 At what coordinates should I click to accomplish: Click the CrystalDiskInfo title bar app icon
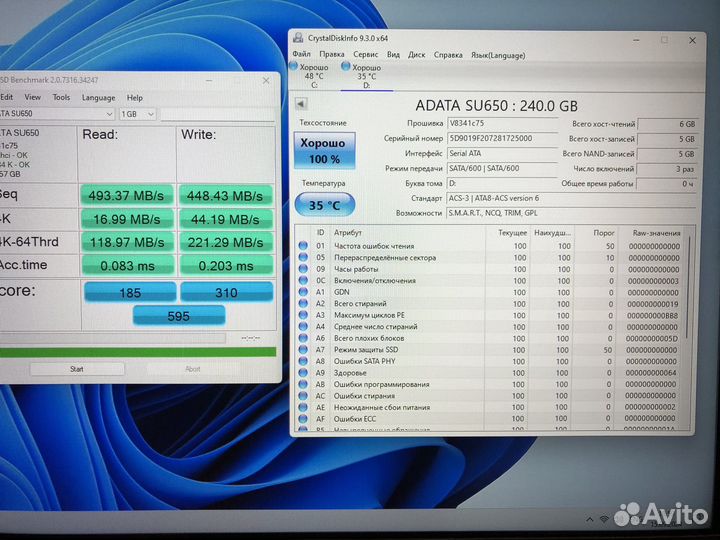click(x=298, y=38)
